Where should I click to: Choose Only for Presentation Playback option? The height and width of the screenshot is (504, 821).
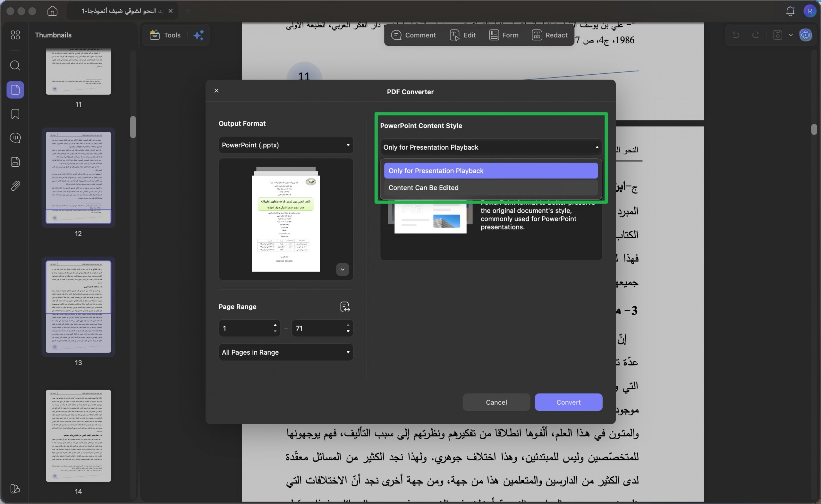coord(491,171)
